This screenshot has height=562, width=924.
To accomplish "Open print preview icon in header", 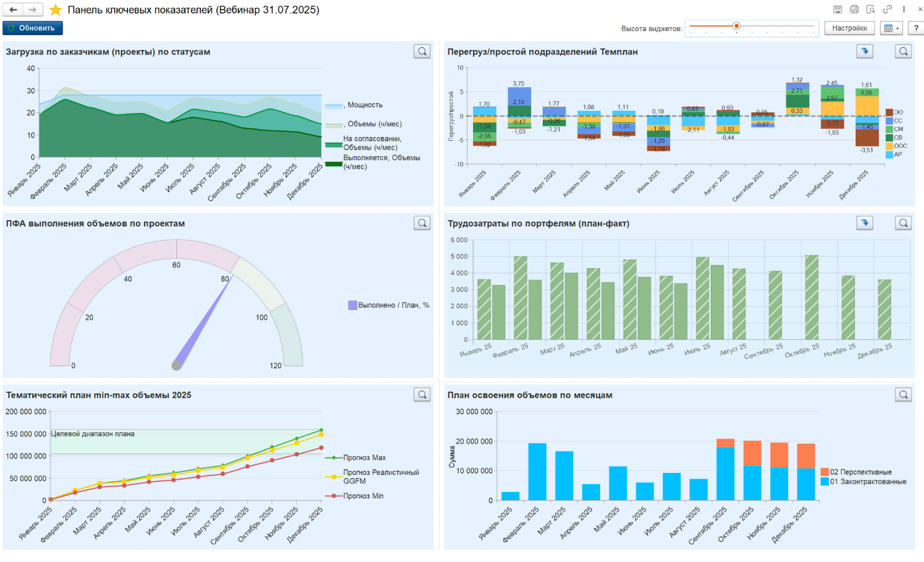I will click(871, 10).
